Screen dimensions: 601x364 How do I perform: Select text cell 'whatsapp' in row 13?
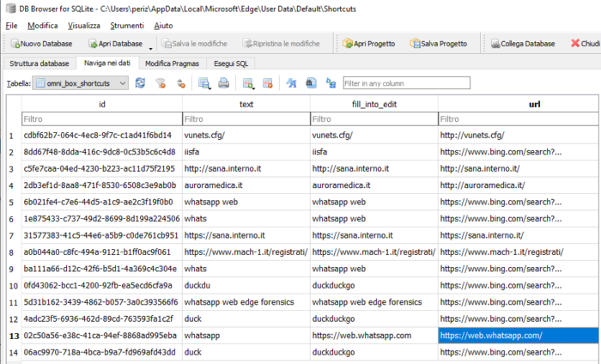(246, 336)
